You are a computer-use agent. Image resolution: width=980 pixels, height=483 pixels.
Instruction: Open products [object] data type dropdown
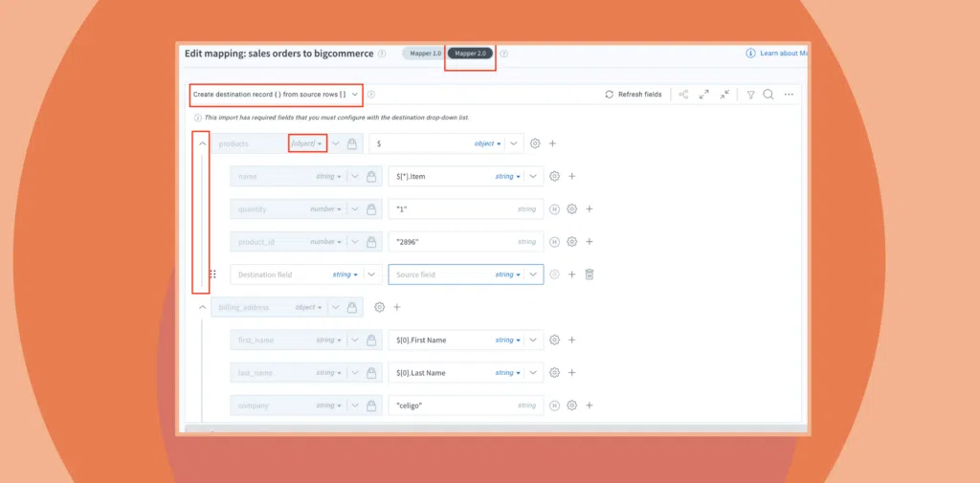308,143
